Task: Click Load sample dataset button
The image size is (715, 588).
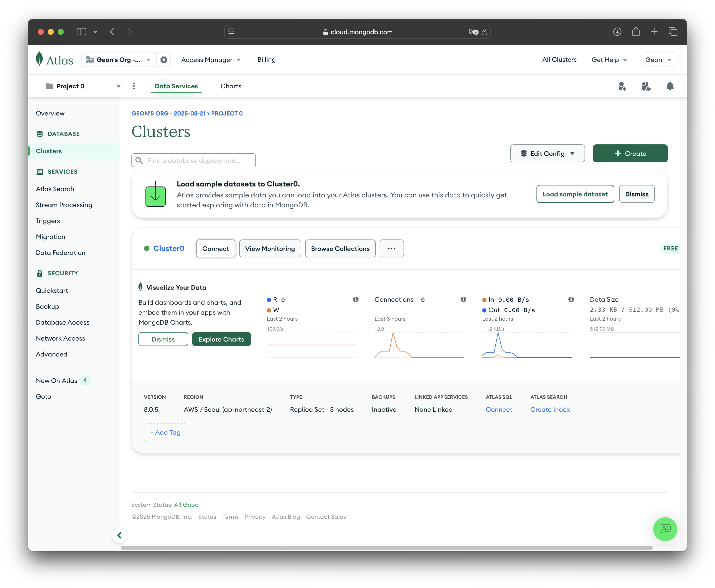Action: pos(575,194)
